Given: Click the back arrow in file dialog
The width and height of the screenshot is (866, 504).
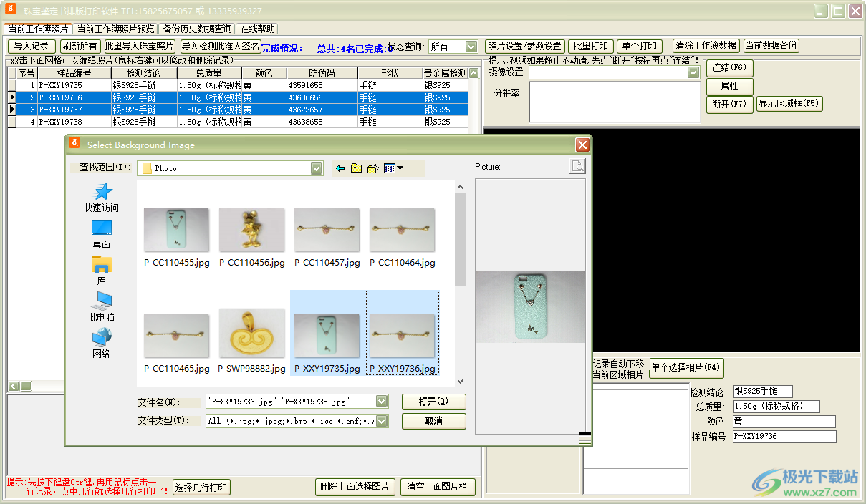Looking at the screenshot, I should click(340, 168).
